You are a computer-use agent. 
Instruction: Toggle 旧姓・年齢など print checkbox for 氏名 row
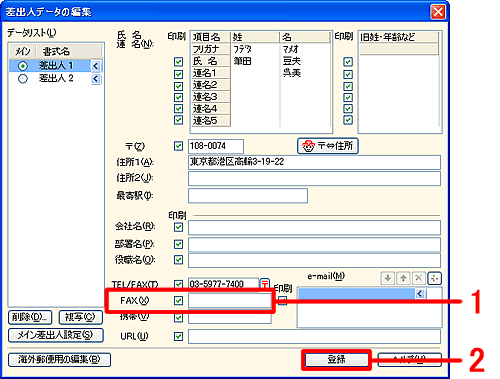(x=348, y=62)
